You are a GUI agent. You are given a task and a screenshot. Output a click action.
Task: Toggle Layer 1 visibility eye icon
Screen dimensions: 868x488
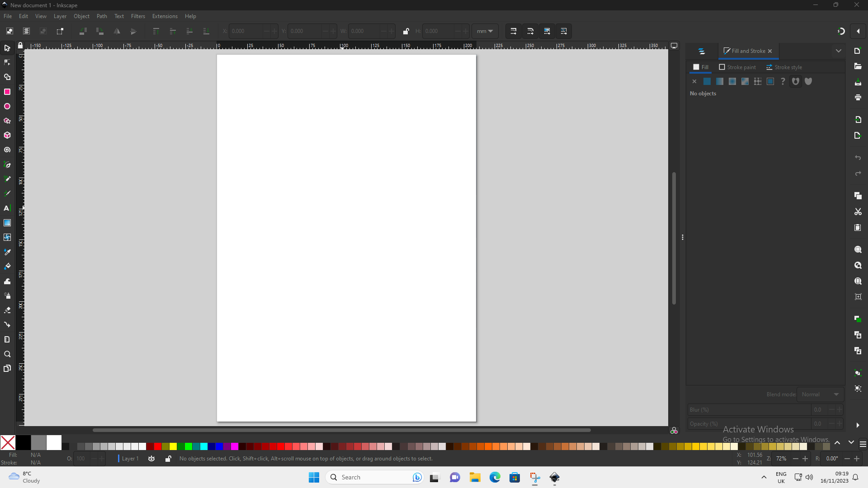click(x=151, y=458)
